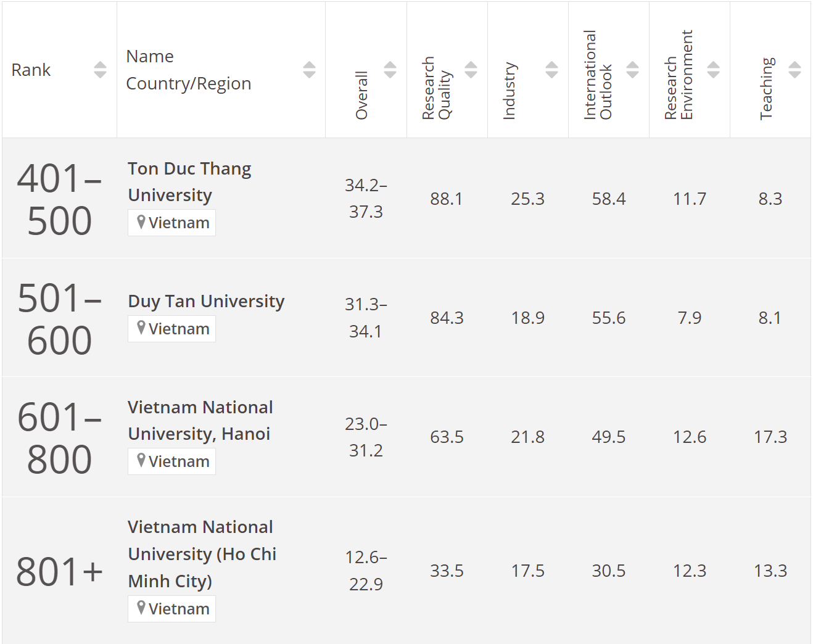
Task: Sort by Research Quality arrows
Action: (471, 70)
